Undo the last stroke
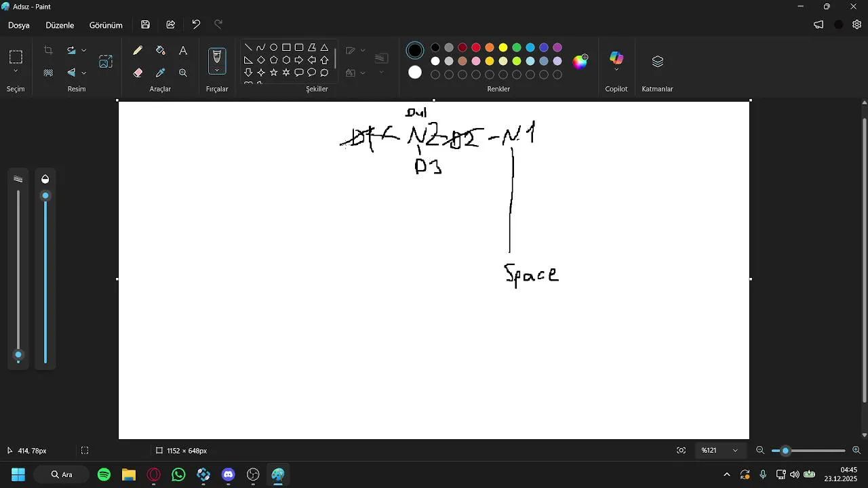The height and width of the screenshot is (488, 868). pyautogui.click(x=196, y=24)
